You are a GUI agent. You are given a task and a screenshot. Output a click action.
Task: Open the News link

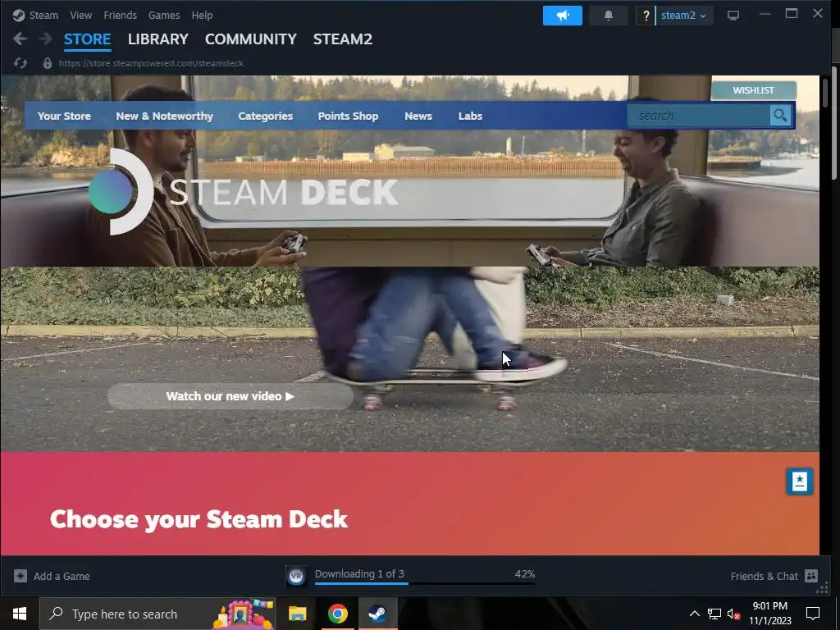(x=418, y=116)
